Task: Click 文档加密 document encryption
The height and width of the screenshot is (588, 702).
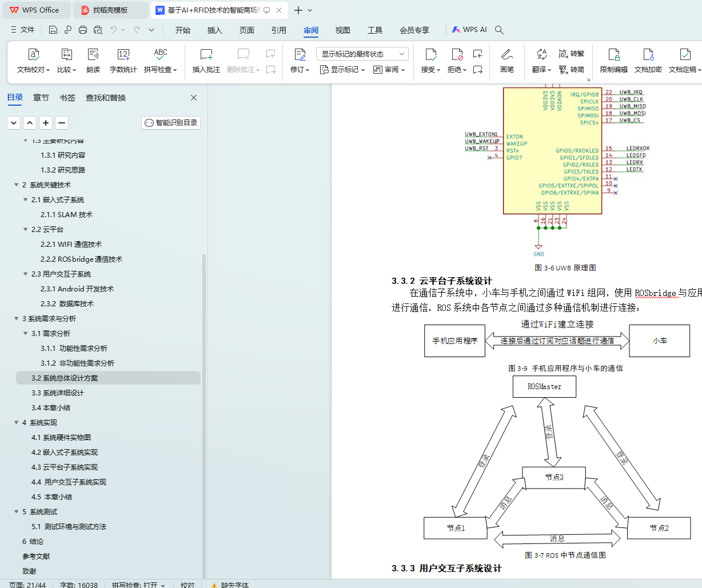Action: (x=648, y=61)
